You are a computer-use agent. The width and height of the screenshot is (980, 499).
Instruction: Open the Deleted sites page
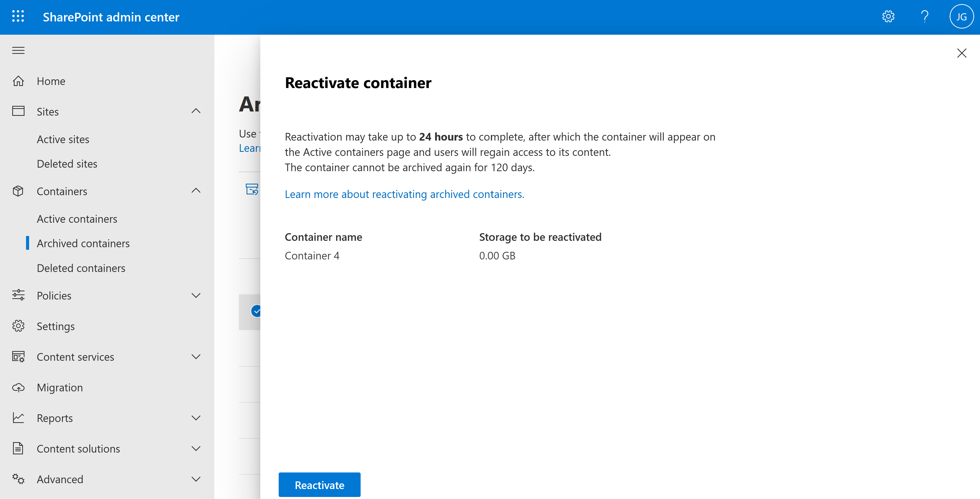coord(67,164)
